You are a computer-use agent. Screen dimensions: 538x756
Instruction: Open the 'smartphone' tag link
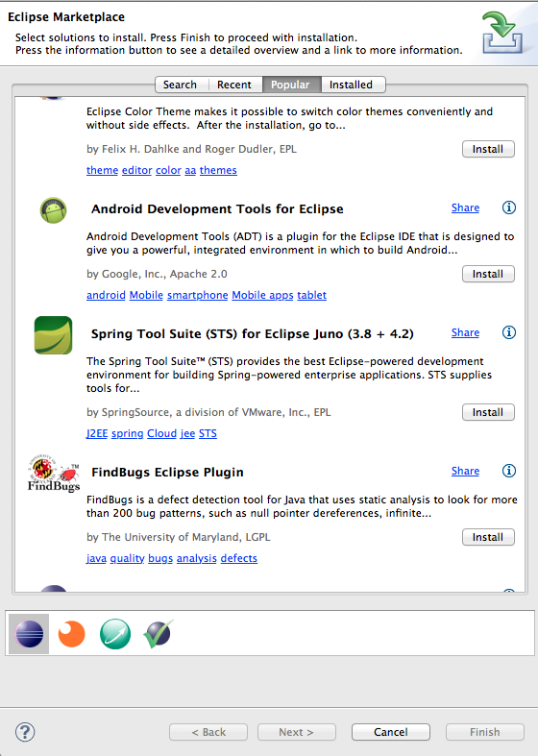click(x=198, y=295)
